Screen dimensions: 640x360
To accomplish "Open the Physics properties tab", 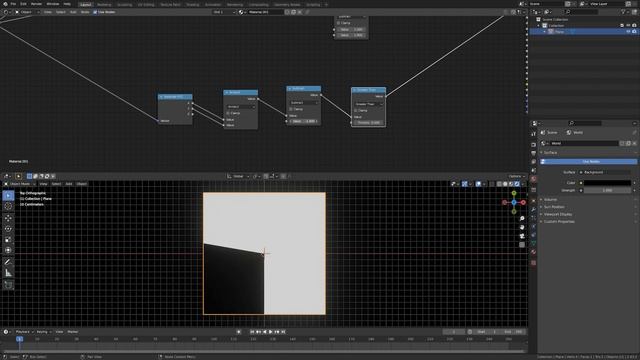I will (533, 227).
